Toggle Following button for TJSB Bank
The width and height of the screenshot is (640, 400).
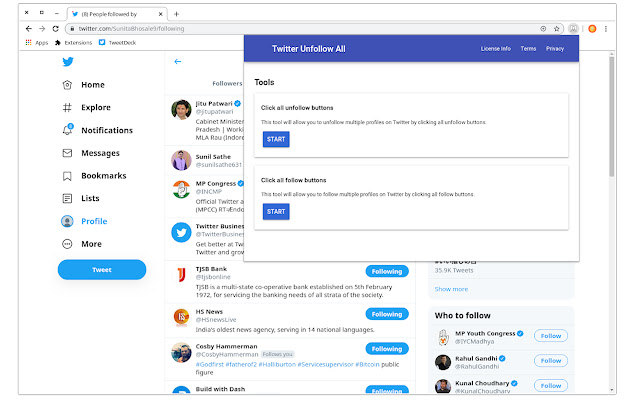coord(387,271)
